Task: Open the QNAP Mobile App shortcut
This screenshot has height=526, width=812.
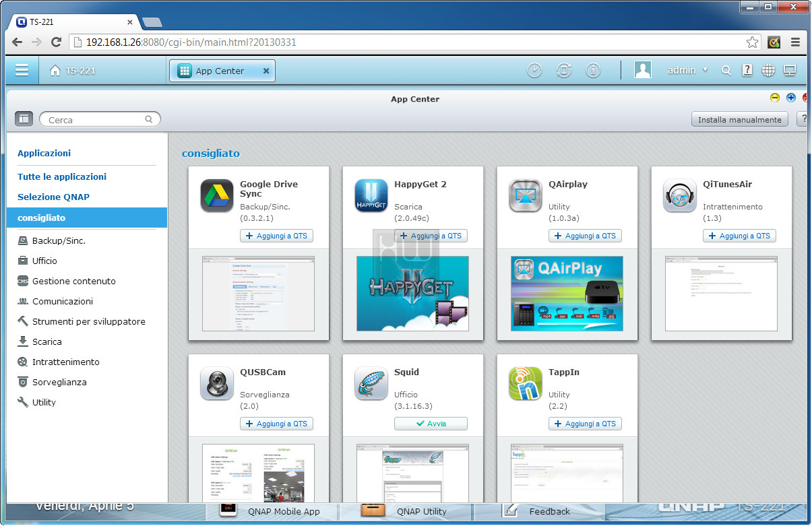Action: [x=271, y=511]
